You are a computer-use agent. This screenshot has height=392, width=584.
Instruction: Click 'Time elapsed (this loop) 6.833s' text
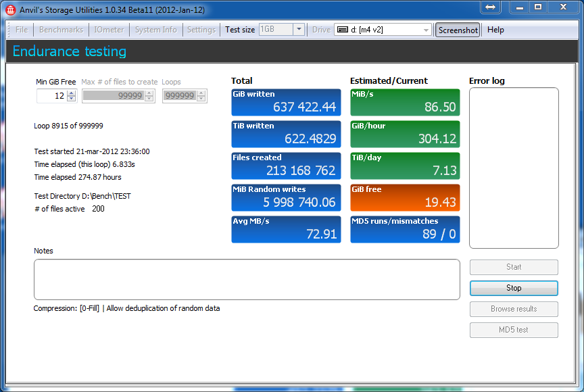pyautogui.click(x=84, y=164)
